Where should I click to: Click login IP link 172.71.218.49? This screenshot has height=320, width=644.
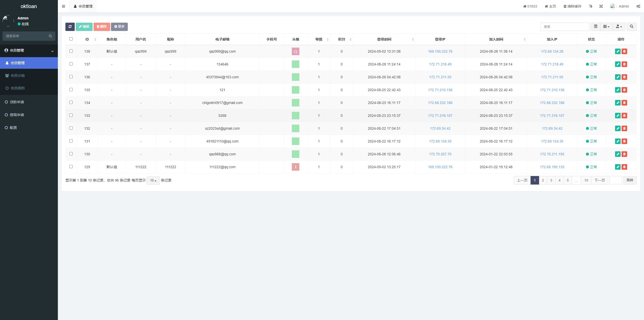440,64
